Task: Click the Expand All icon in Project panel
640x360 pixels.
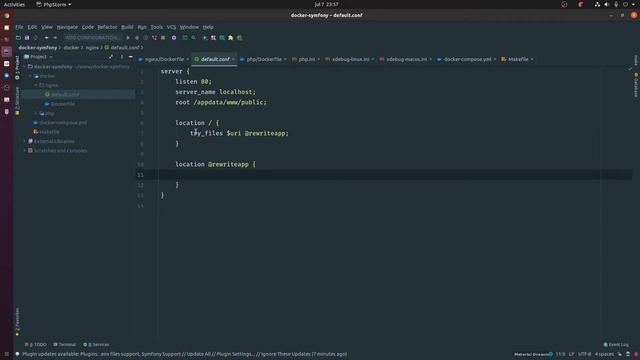Action: 111,57
